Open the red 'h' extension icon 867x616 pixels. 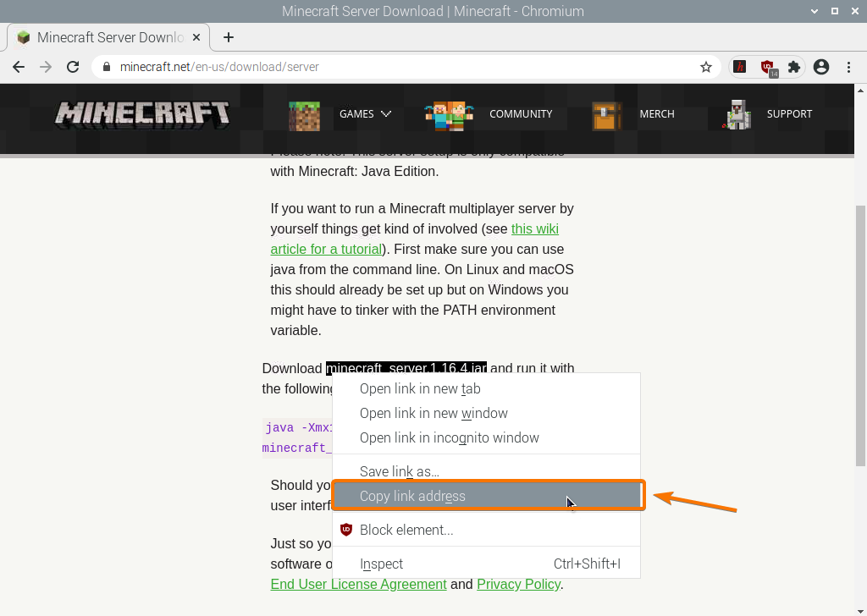740,67
